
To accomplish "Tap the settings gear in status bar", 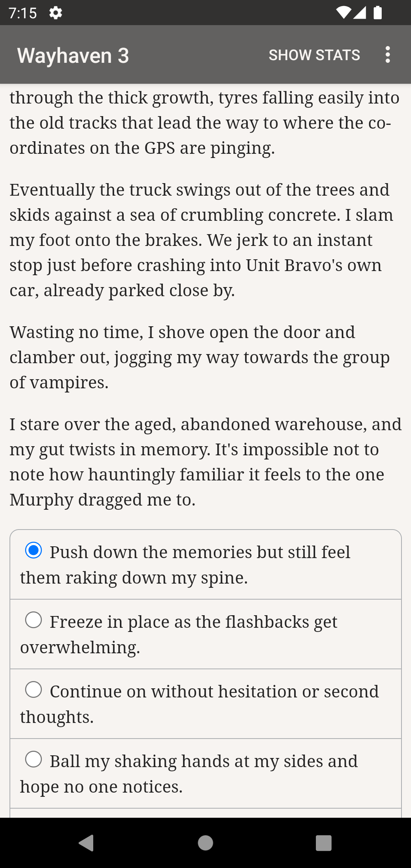I will click(x=56, y=13).
